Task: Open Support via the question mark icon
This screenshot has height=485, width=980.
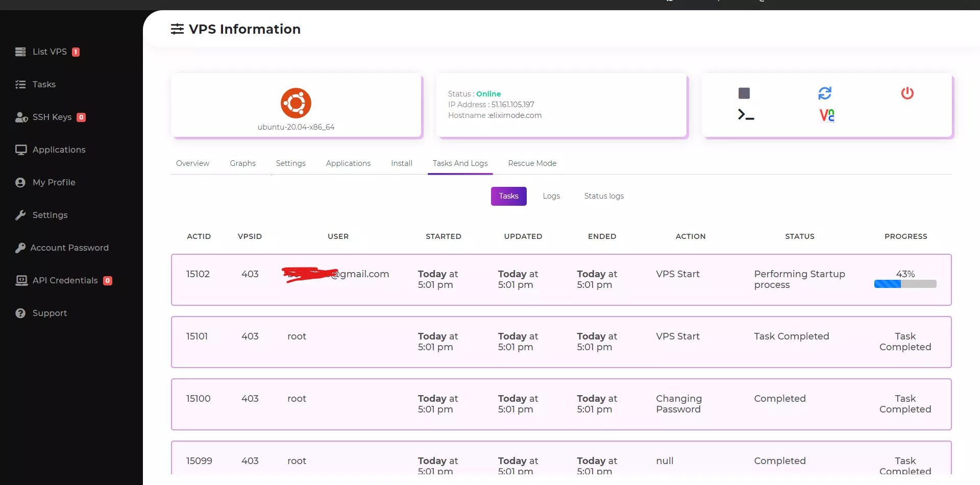Action: [x=20, y=313]
